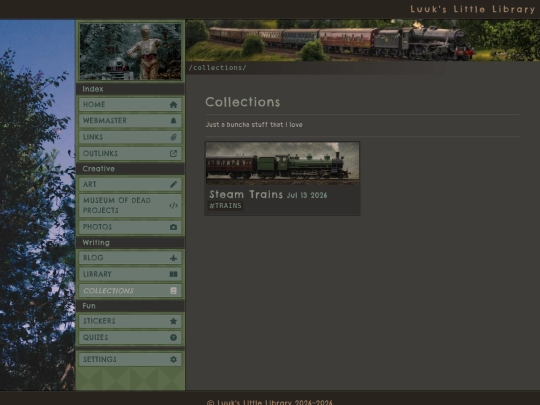Click the plane icon beside Blog

coord(173,258)
